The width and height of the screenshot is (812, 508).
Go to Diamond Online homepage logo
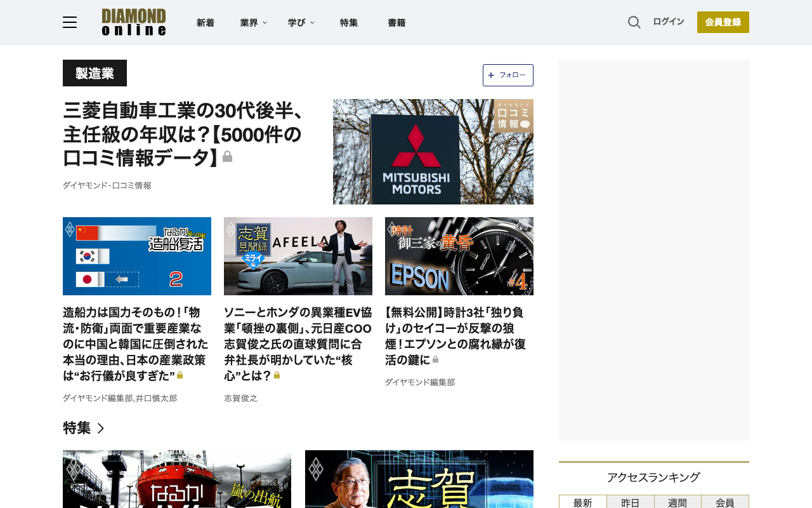pyautogui.click(x=134, y=22)
